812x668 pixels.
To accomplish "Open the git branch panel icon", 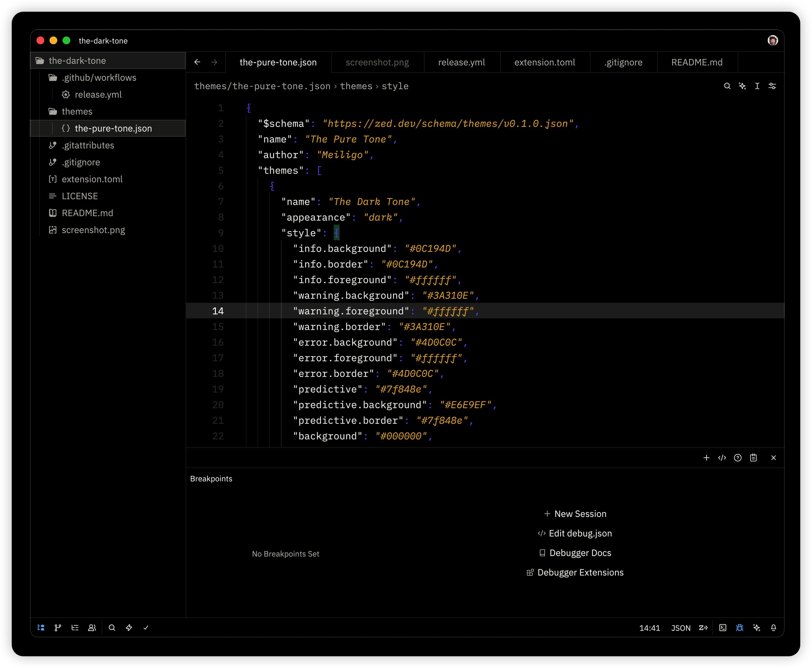I will pos(58,628).
